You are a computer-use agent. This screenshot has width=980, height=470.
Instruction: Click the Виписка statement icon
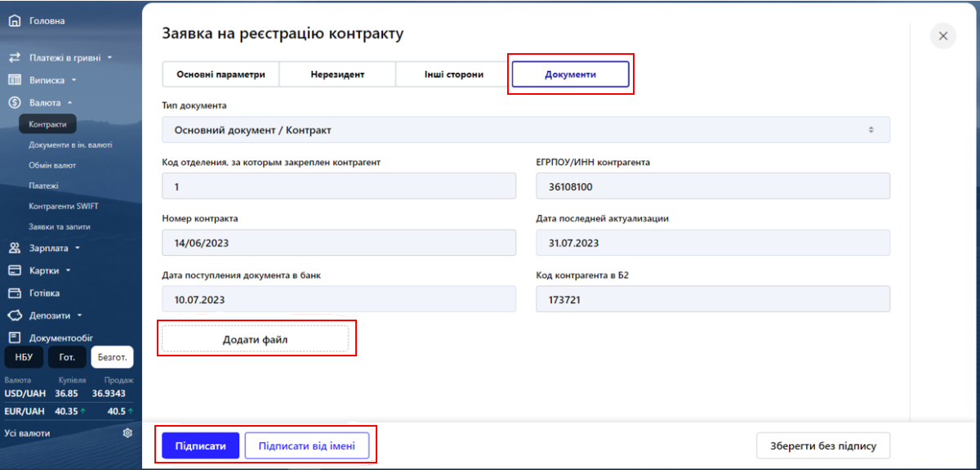point(14,80)
